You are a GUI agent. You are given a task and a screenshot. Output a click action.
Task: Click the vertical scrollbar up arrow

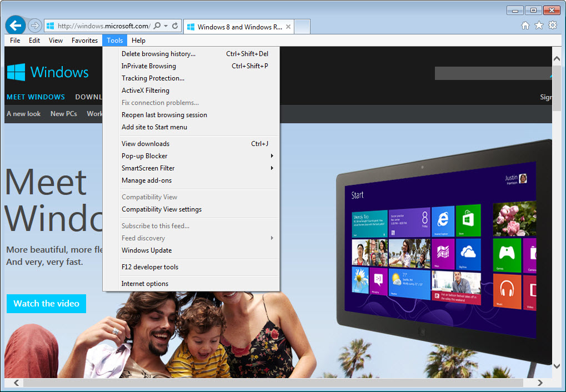point(557,58)
